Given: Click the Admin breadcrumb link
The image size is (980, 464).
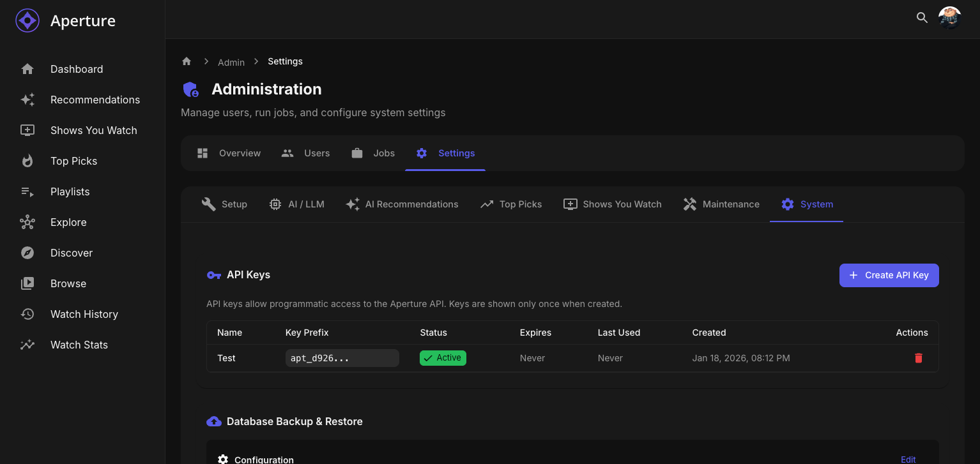Looking at the screenshot, I should tap(231, 62).
